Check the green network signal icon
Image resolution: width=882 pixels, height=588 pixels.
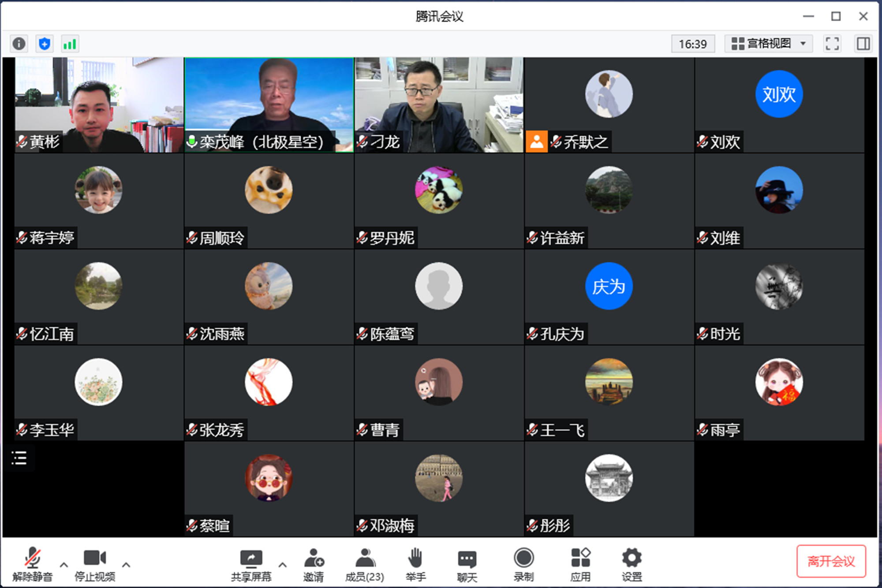tap(70, 44)
